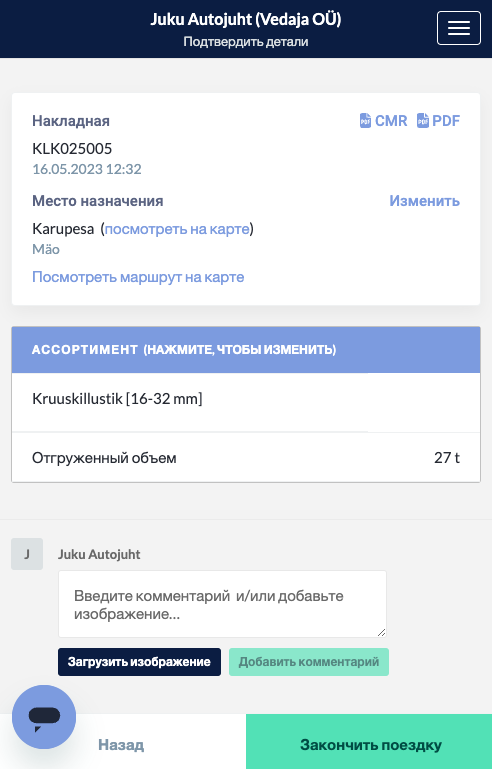Viewport: 492px width, 769px height.
Task: Click the J user avatar
Action: [x=27, y=554]
